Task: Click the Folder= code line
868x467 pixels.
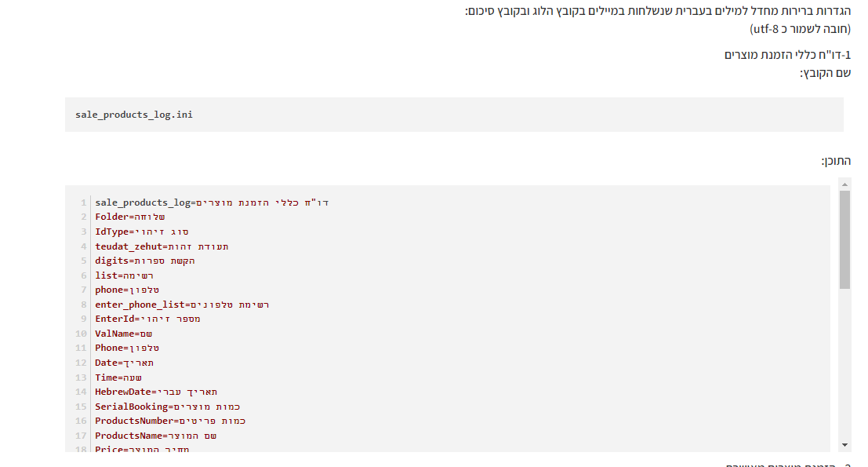Action: (130, 217)
